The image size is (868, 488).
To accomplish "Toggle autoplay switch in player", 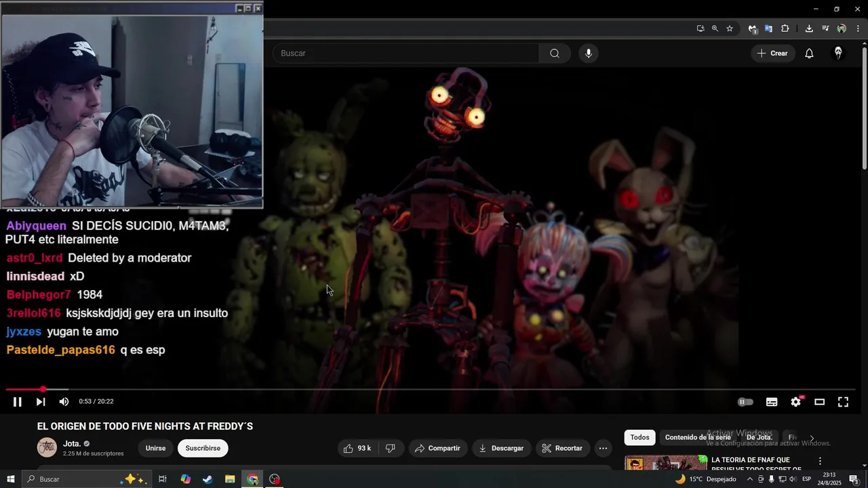I will pos(745,402).
